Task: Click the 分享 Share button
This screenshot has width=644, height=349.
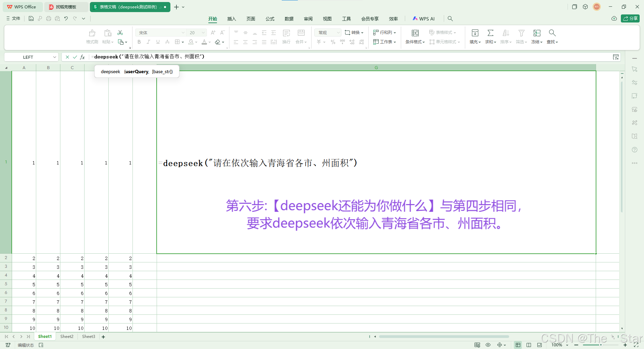Action: tap(630, 18)
